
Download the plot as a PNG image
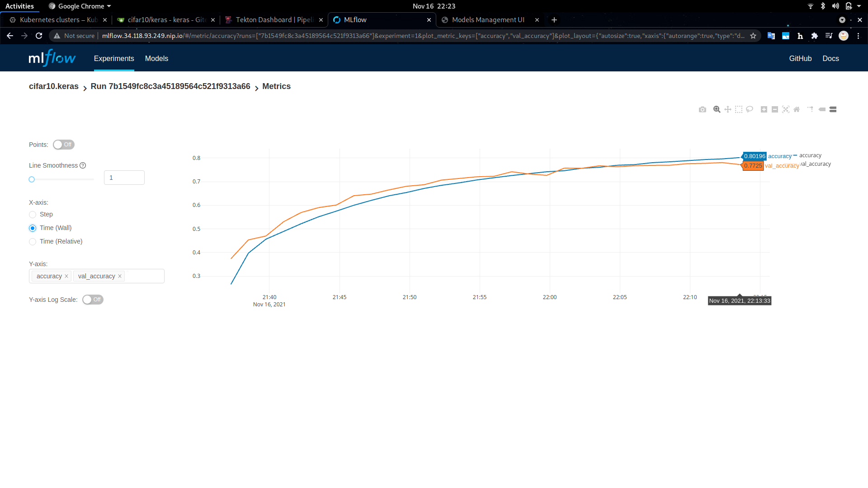click(703, 109)
